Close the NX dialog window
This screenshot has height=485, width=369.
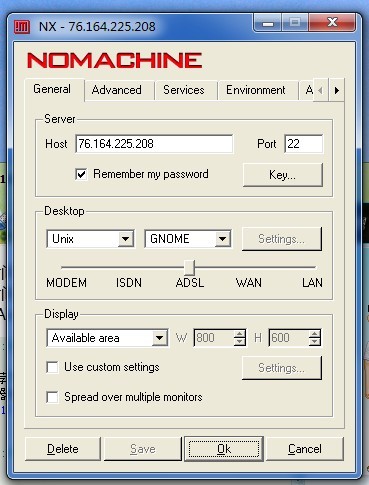pos(332,23)
